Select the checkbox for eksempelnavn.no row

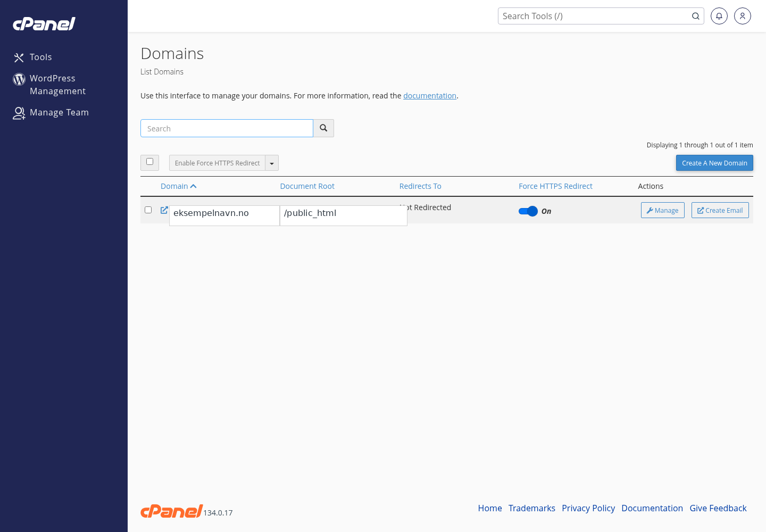pyautogui.click(x=148, y=210)
